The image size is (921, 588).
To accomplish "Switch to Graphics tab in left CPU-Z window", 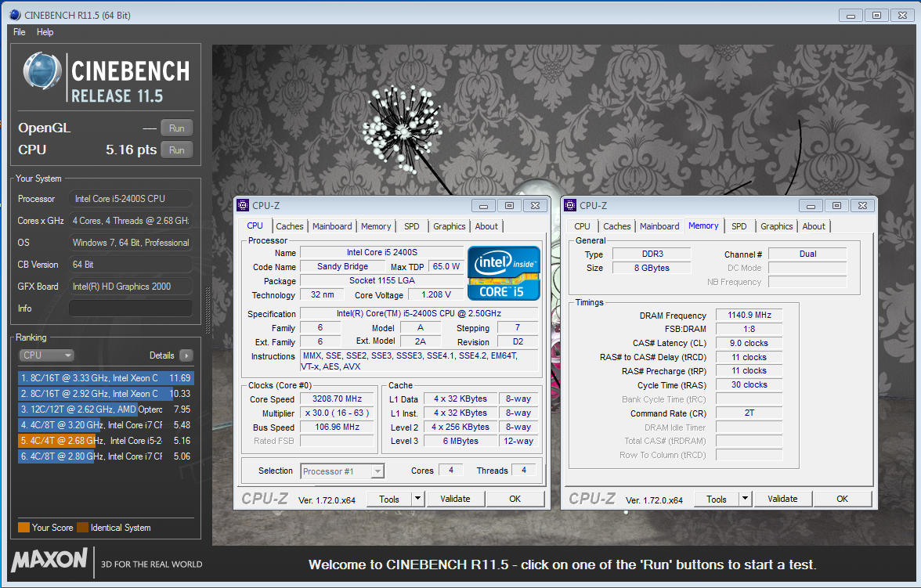I will coord(450,226).
